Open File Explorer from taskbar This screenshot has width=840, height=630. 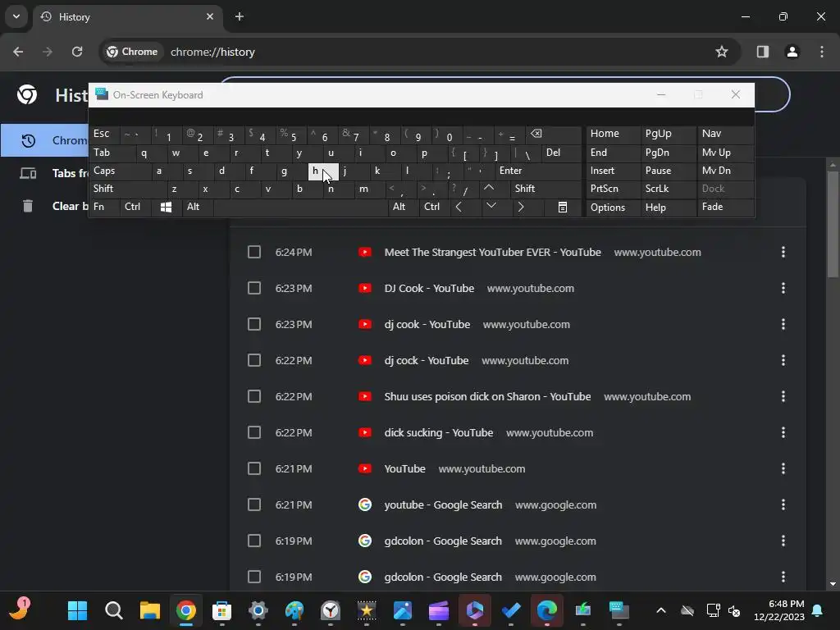[x=150, y=610]
